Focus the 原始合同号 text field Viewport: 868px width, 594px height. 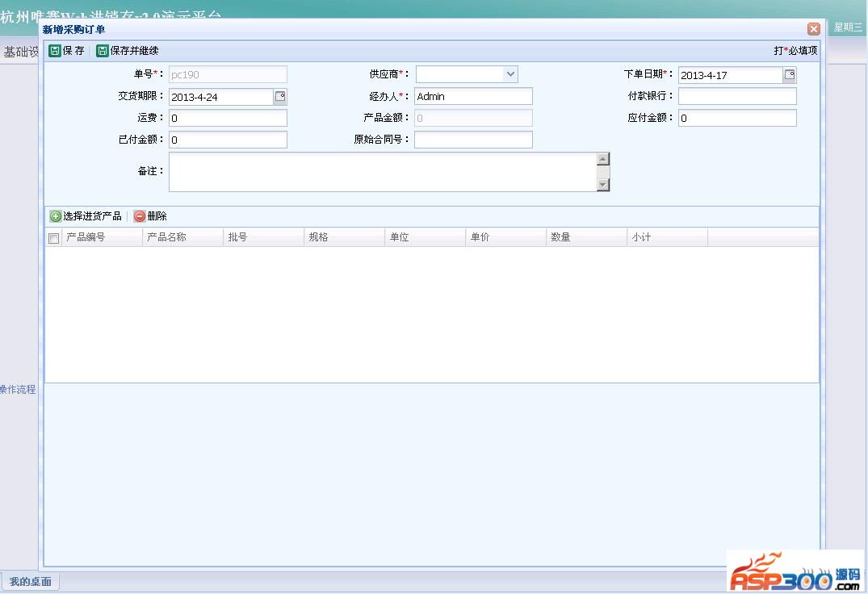pyautogui.click(x=473, y=140)
